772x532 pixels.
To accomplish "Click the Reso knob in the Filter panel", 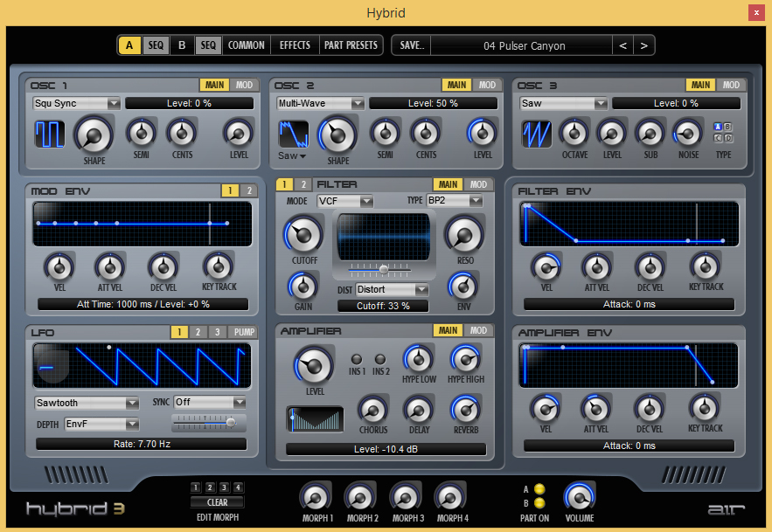I will [464, 235].
